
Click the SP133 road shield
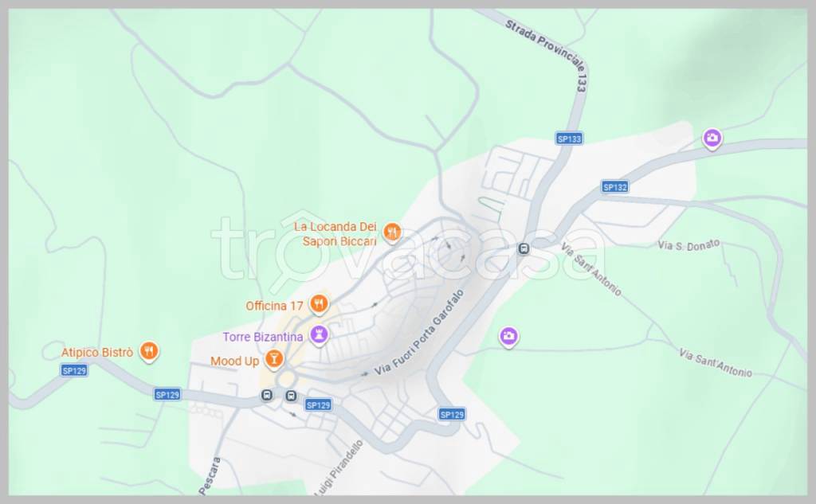pyautogui.click(x=569, y=139)
